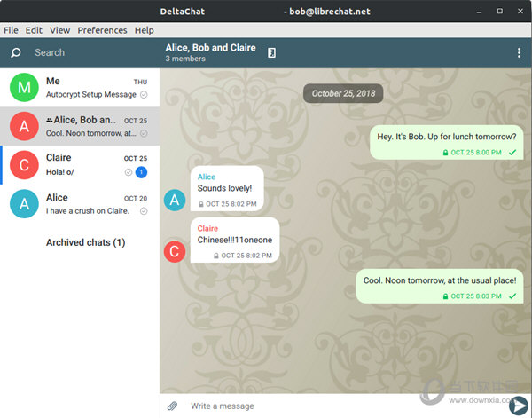Open the Preferences menu

click(102, 30)
